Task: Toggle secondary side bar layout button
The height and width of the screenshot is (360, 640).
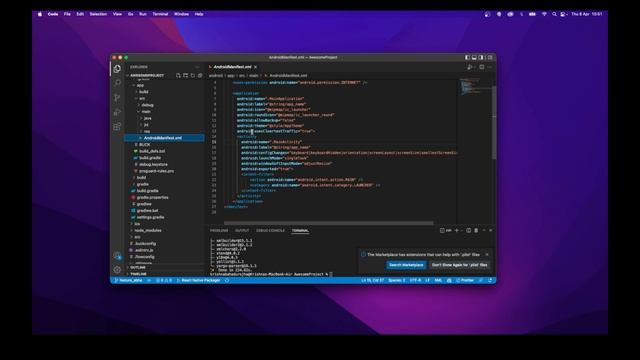Action: [x=481, y=58]
